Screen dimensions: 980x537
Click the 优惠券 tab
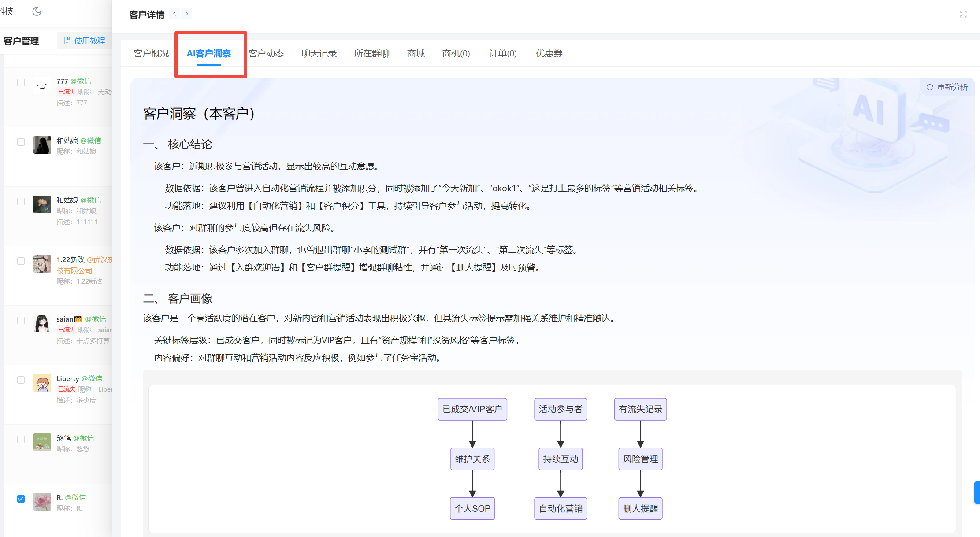(x=549, y=54)
